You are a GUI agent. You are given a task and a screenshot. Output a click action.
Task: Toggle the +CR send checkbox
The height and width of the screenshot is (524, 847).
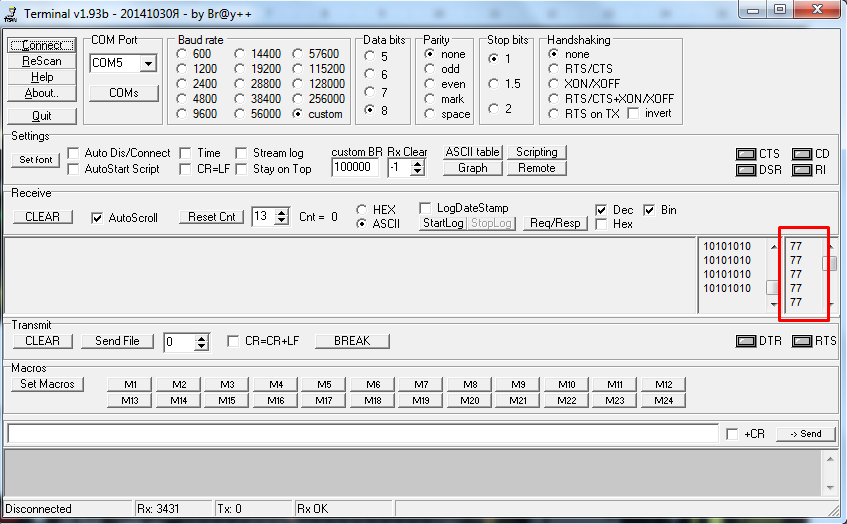coord(732,434)
